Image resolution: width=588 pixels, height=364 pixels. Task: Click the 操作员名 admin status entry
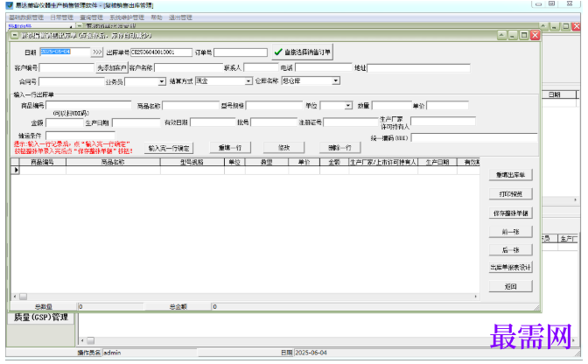tap(150, 353)
